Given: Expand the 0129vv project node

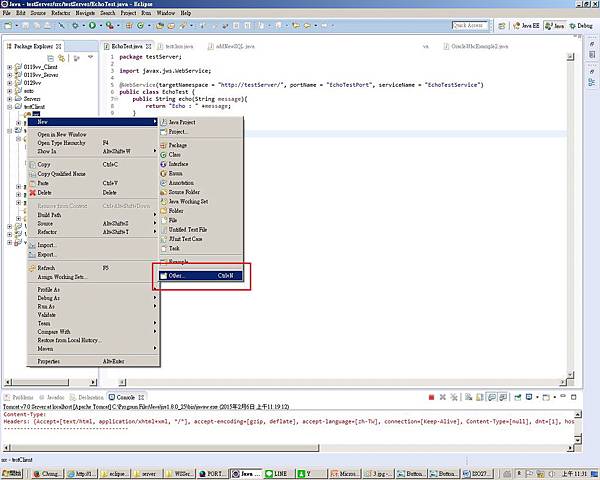Looking at the screenshot, I should click(x=10, y=83).
